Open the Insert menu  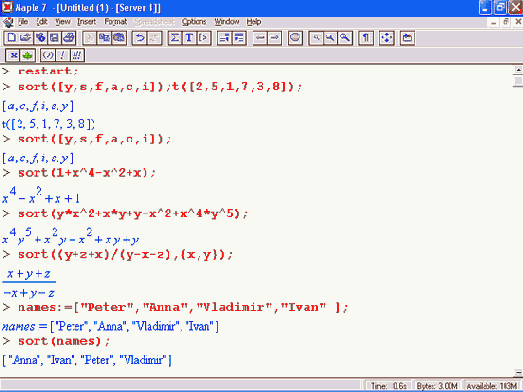86,22
